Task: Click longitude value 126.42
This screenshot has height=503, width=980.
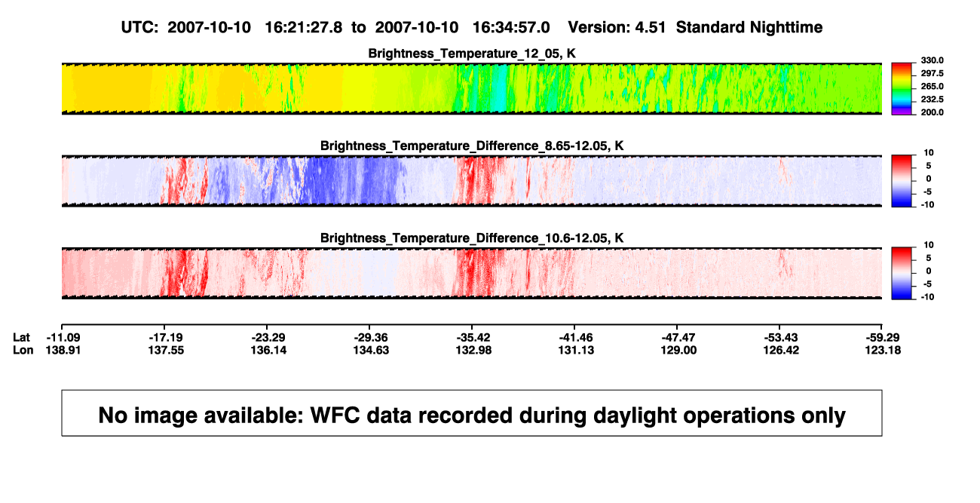Action: [780, 350]
